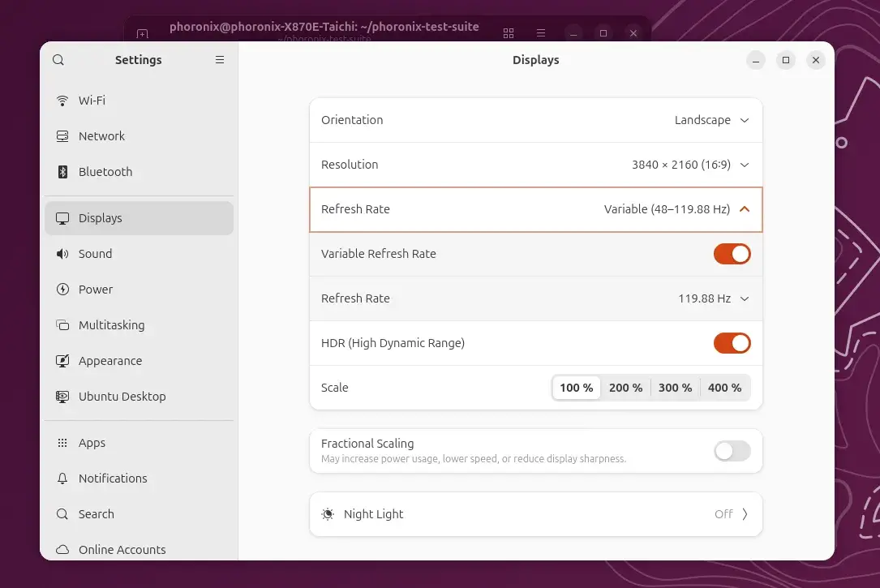This screenshot has width=880, height=588.
Task: Click the Wi-Fi icon in sidebar
Action: tap(62, 101)
